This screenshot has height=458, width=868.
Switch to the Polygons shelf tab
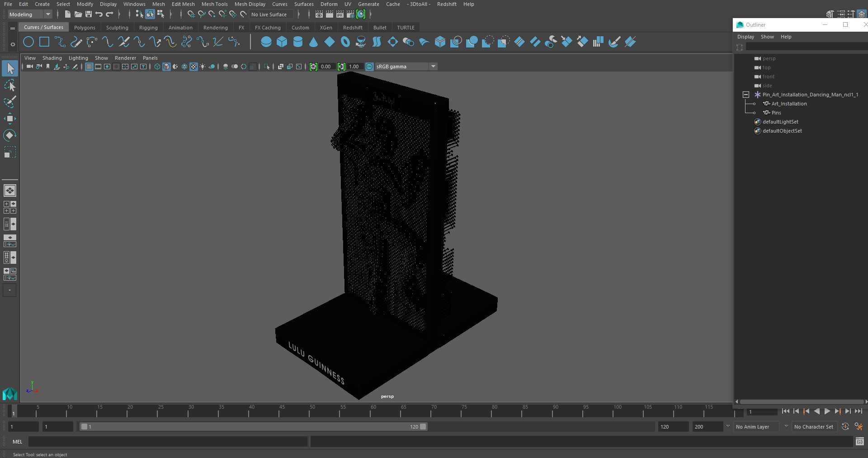[85, 28]
